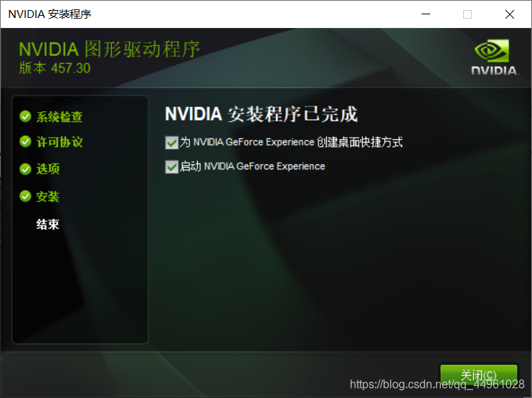532x398 pixels.
Task: Click the green checkmark beside 系统检查
Action: pos(25,116)
